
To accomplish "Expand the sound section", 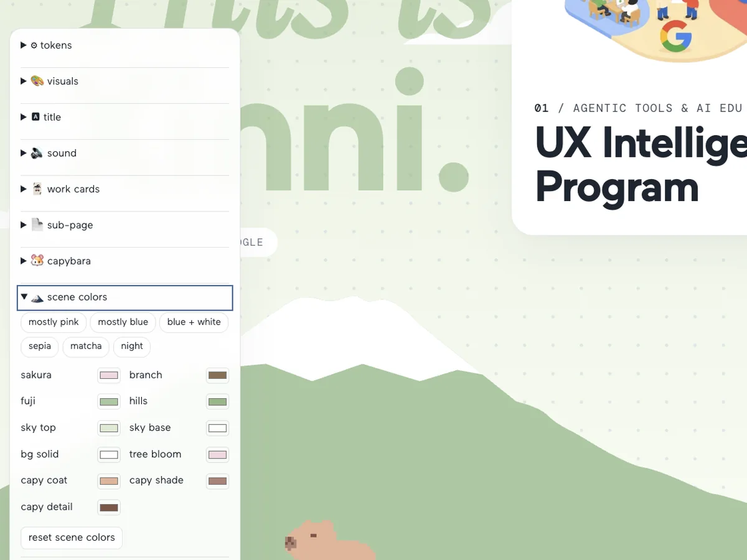I will [x=125, y=153].
